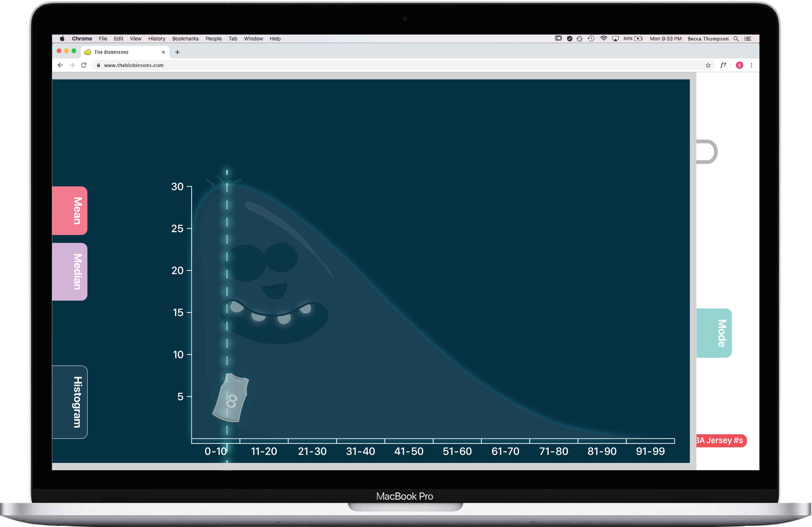812x527 pixels.
Task: Open the Bookmarks menu
Action: click(185, 39)
